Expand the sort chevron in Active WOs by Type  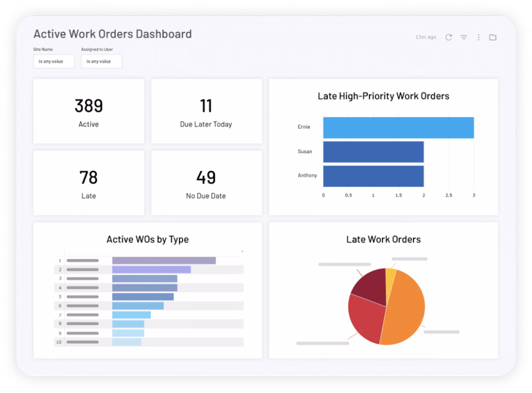point(242,251)
